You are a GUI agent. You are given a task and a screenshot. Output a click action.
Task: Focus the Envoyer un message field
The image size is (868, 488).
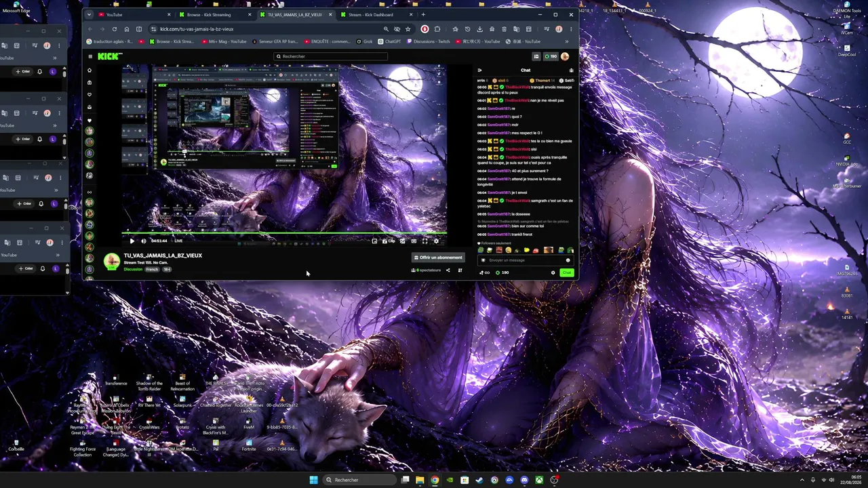tap(526, 260)
